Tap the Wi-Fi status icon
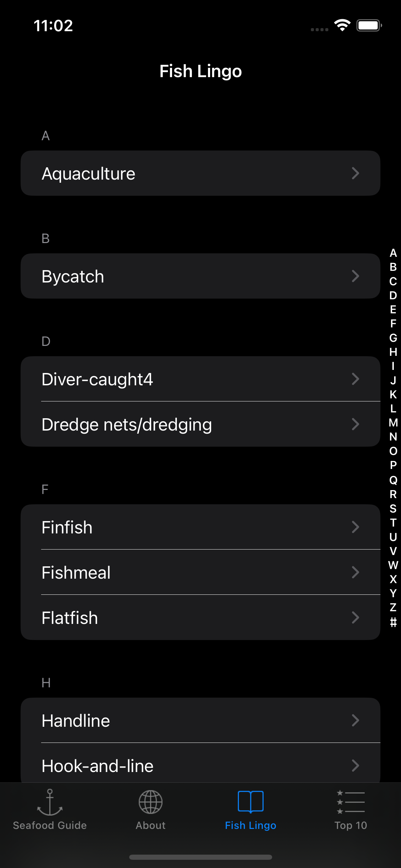401x868 pixels. tap(342, 25)
